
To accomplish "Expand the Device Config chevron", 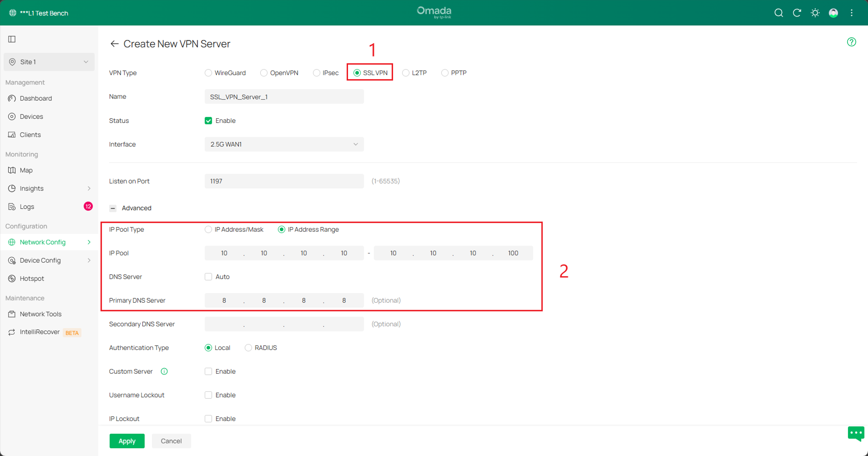I will (89, 260).
